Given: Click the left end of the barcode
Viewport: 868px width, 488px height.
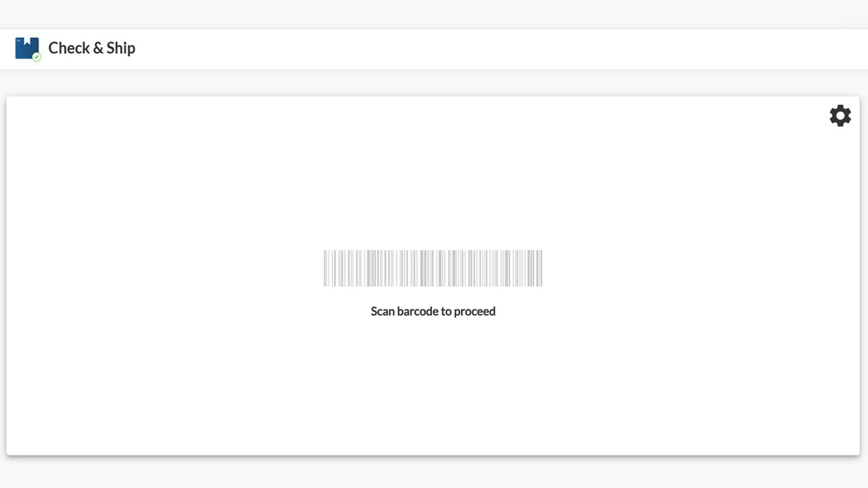Looking at the screenshot, I should point(327,268).
